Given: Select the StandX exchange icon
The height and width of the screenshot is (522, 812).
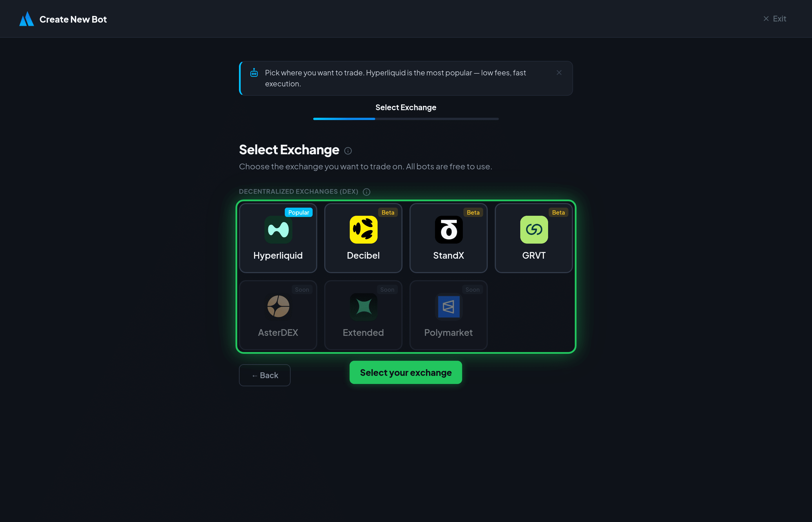Looking at the screenshot, I should coord(449,229).
